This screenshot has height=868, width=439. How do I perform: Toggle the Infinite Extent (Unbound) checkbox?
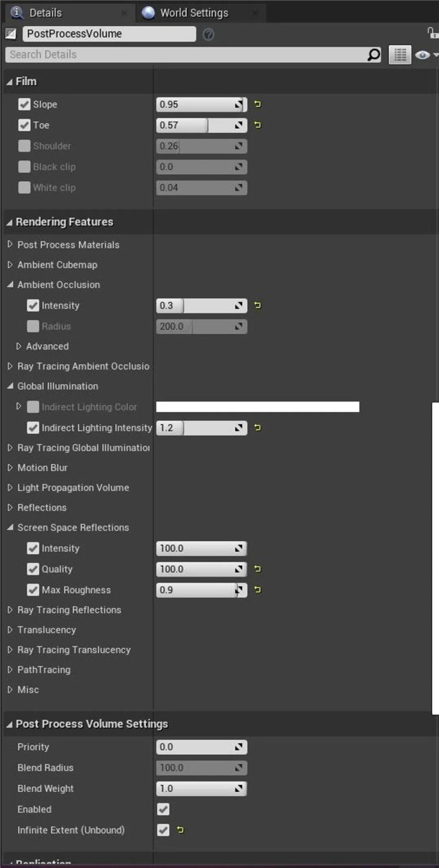click(x=163, y=830)
